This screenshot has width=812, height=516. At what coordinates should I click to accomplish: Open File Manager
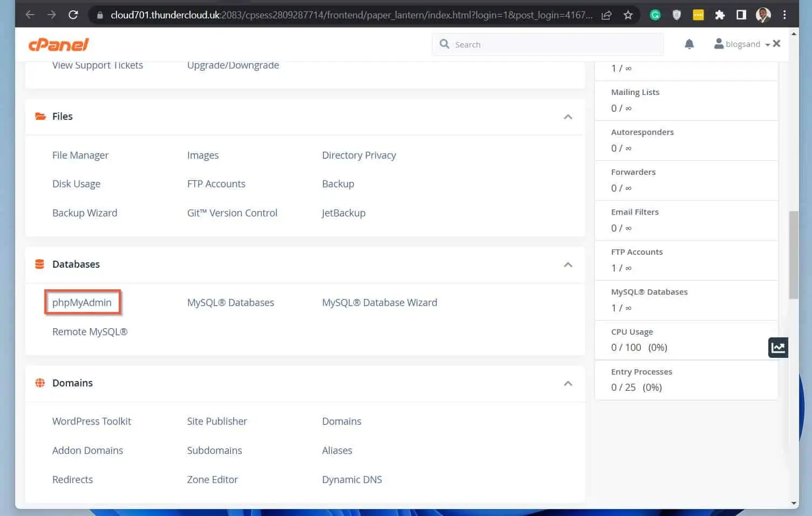coord(80,155)
